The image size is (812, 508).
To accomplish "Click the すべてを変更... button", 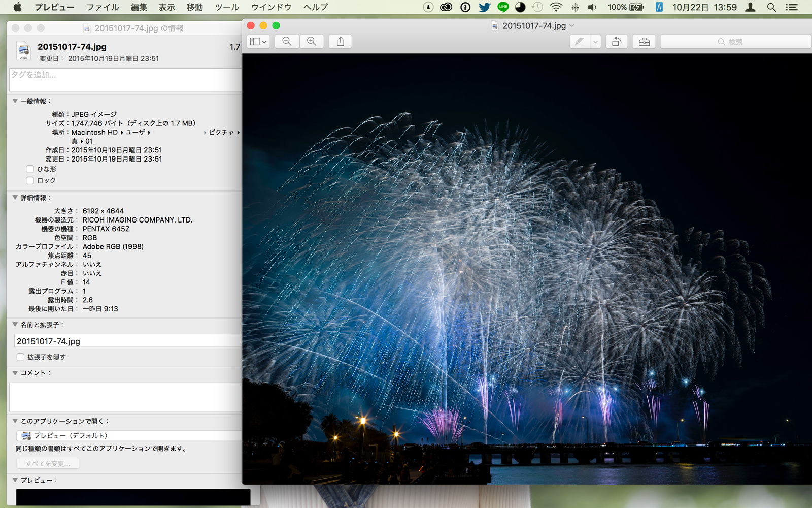I will tap(48, 463).
